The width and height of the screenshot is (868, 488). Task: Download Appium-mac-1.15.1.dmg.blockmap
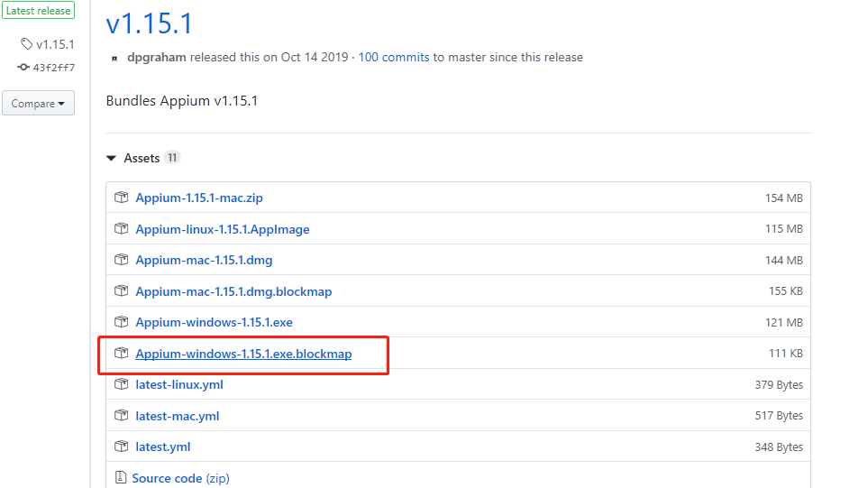pos(233,291)
